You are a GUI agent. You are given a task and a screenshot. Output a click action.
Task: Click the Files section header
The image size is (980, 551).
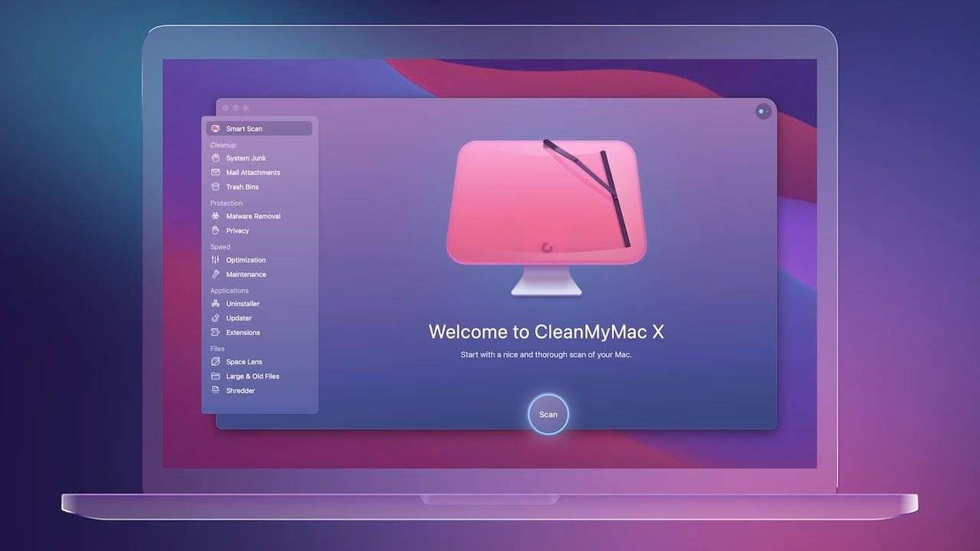click(x=217, y=348)
